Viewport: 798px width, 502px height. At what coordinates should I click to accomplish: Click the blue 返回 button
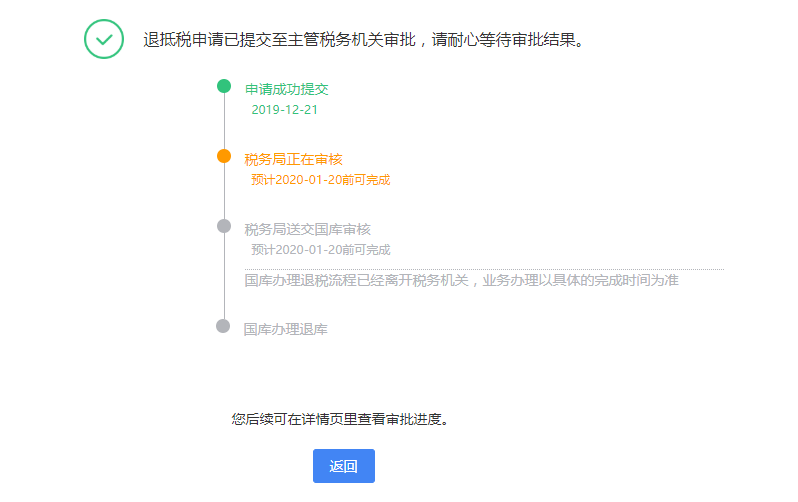click(x=344, y=466)
